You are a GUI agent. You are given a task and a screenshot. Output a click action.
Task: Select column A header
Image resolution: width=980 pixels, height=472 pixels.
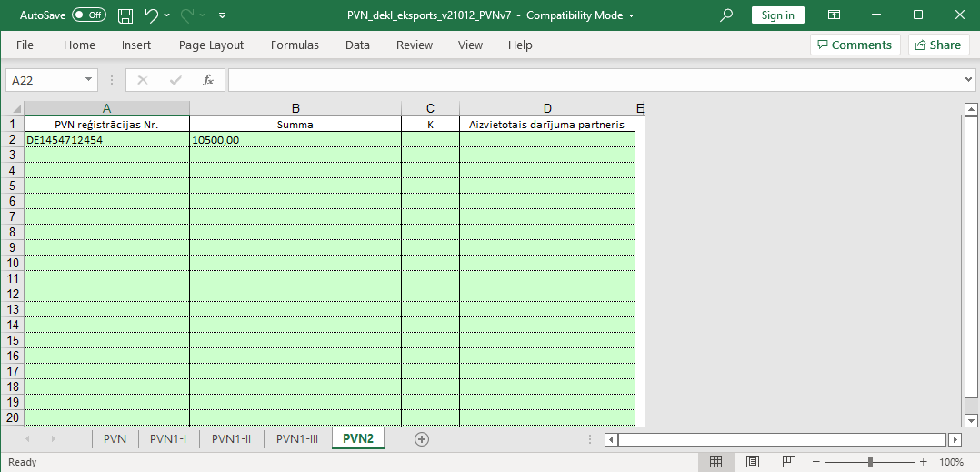pyautogui.click(x=107, y=109)
